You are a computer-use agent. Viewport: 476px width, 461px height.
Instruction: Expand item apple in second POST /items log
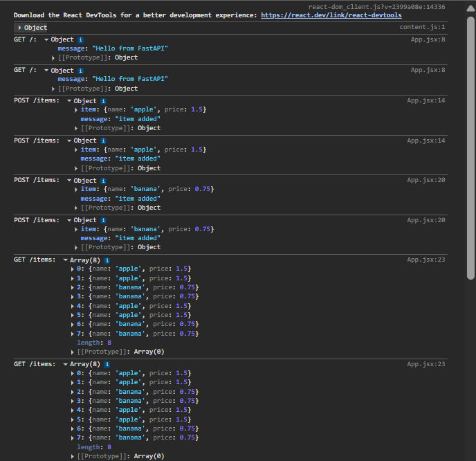[x=76, y=150]
